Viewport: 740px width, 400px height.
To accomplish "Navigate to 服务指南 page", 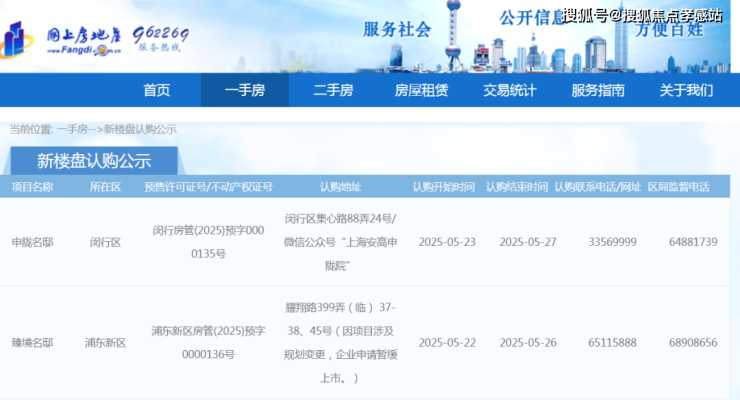I will point(598,90).
